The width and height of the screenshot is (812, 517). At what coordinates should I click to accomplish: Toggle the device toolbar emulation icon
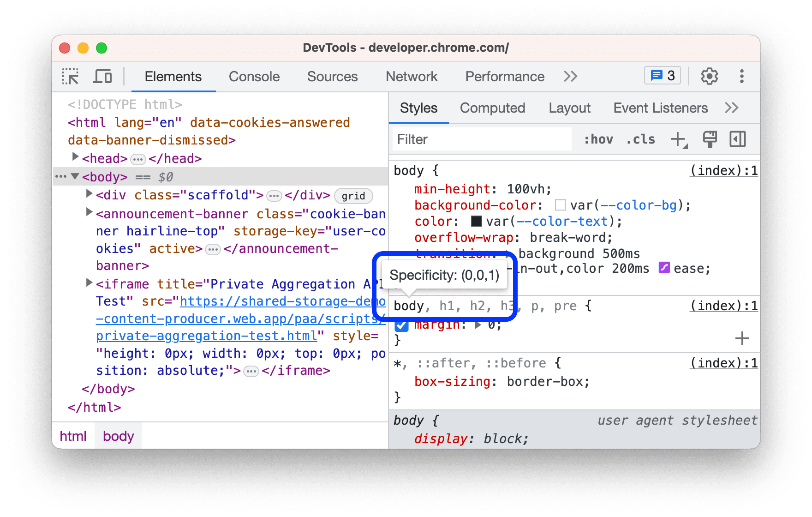click(102, 76)
